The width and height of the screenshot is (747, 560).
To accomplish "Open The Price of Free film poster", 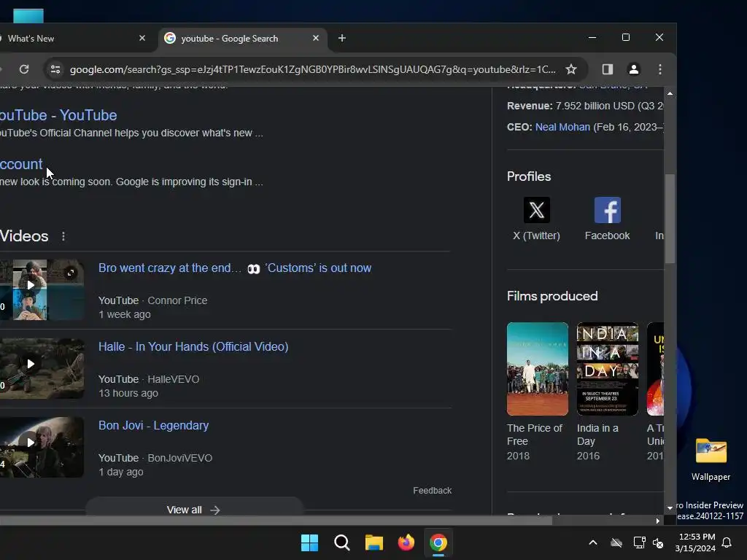I will (538, 369).
